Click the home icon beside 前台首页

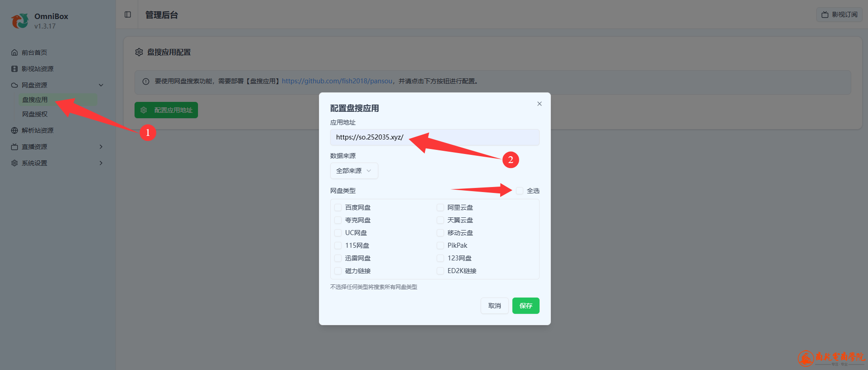tap(14, 53)
